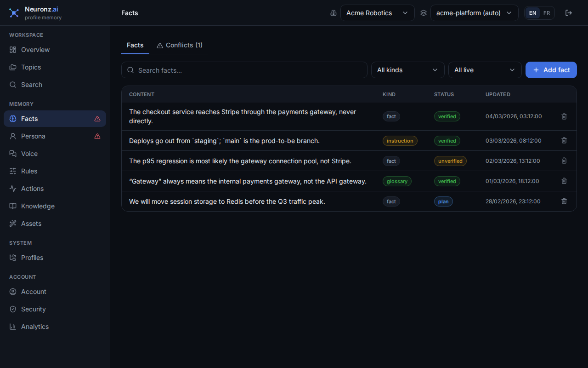Delete the p95 regression fact
The height and width of the screenshot is (368, 588).
point(564,161)
